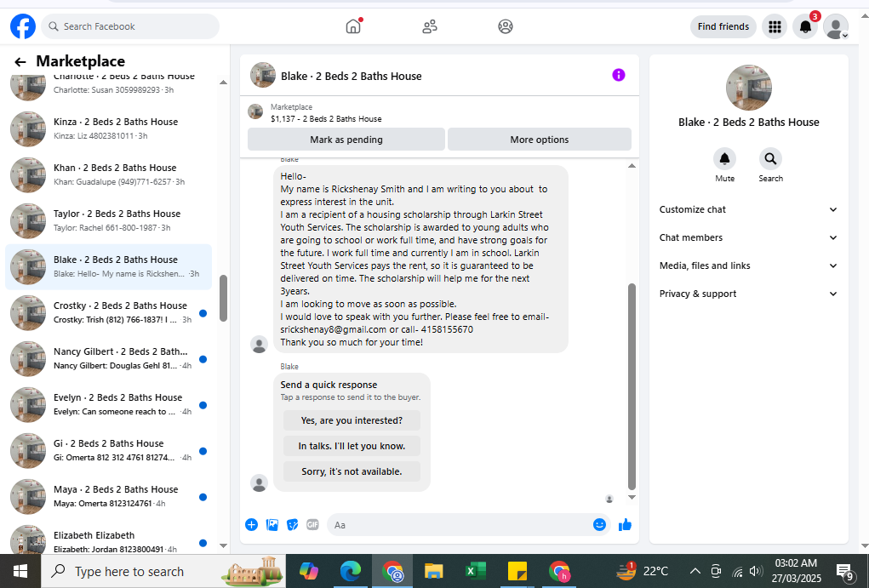Open the Home feed icon
869x588 pixels.
coord(353,26)
